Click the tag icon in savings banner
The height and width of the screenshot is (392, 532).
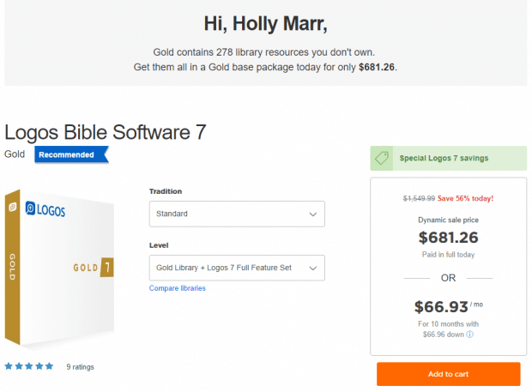tap(383, 158)
